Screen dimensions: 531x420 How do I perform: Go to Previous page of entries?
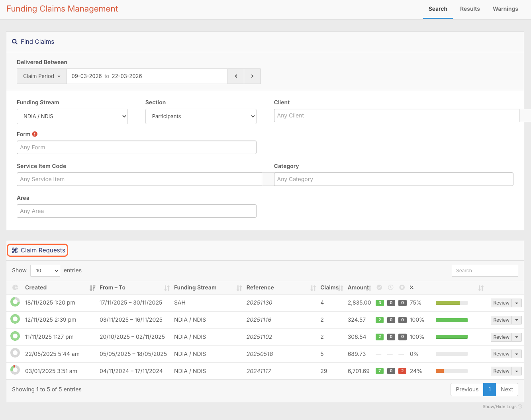467,389
